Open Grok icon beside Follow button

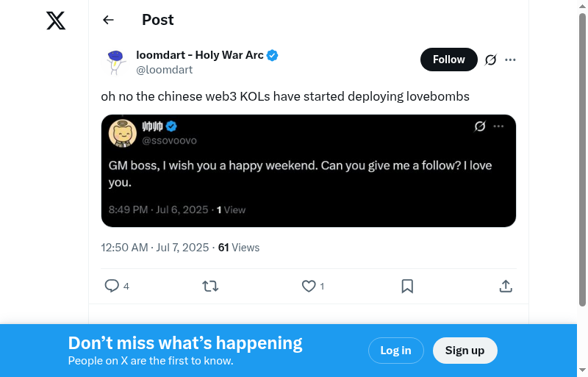(x=491, y=60)
